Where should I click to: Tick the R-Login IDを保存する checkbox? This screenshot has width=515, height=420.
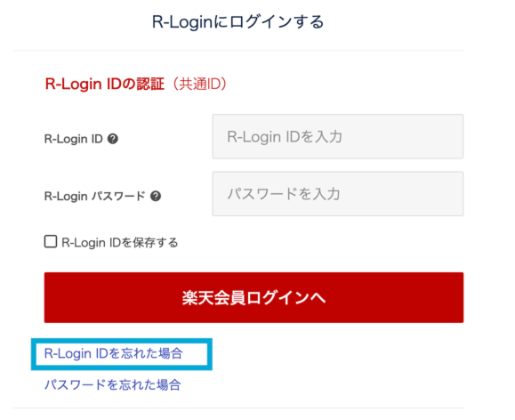51,241
